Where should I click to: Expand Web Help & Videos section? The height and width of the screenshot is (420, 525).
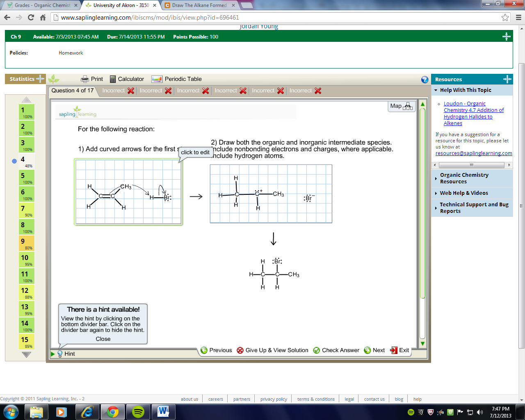tap(436, 193)
